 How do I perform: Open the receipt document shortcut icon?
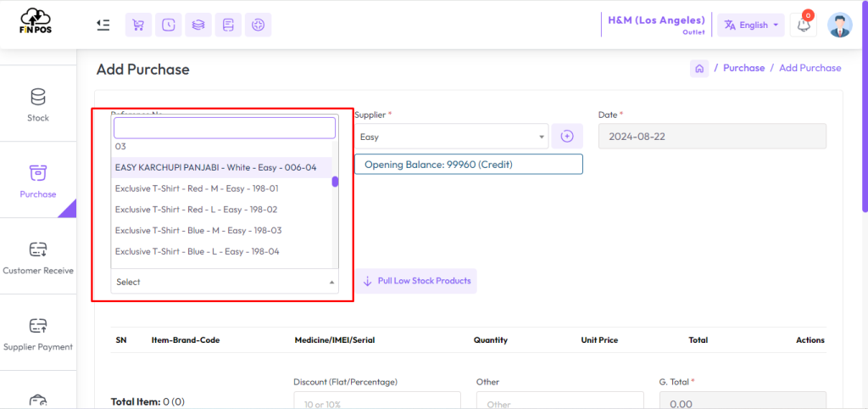(x=228, y=25)
